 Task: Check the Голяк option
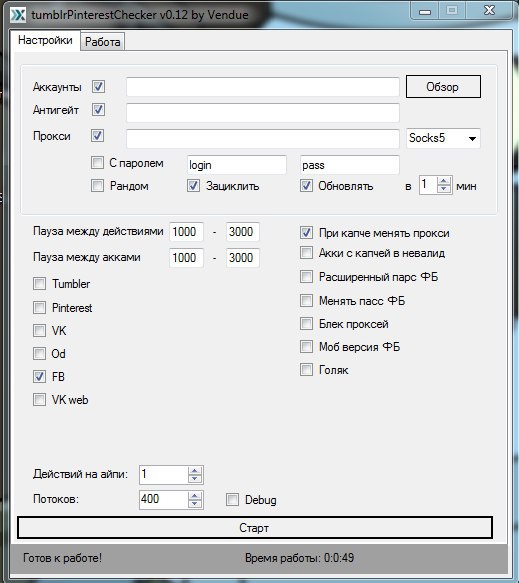(x=306, y=370)
